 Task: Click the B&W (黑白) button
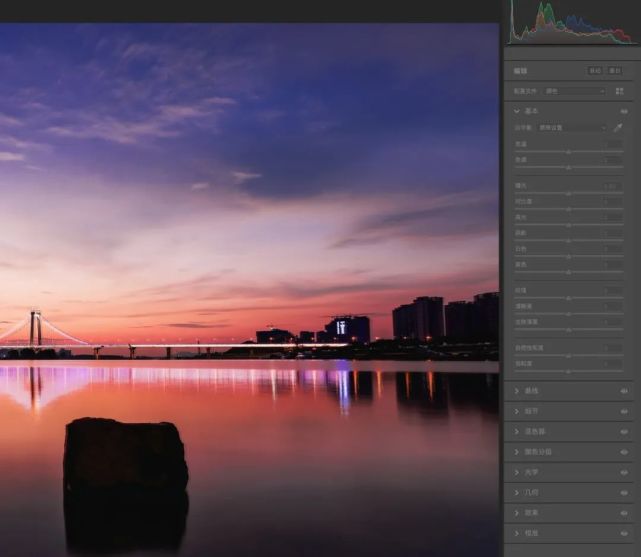pos(615,71)
